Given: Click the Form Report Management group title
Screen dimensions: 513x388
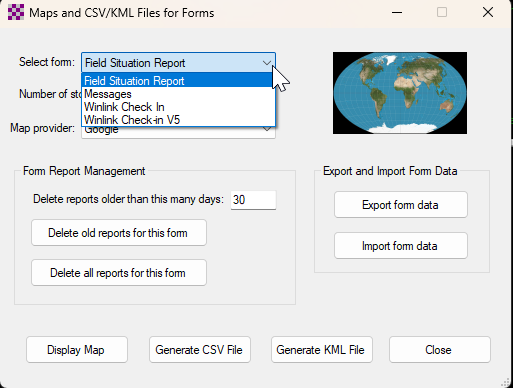Looking at the screenshot, I should pyautogui.click(x=84, y=171).
